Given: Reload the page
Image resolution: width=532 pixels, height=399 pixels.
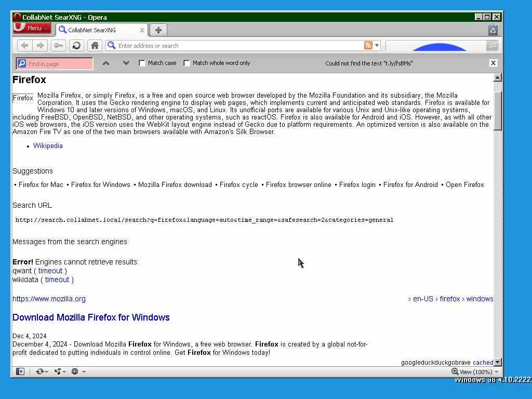Looking at the screenshot, I should tap(76, 46).
